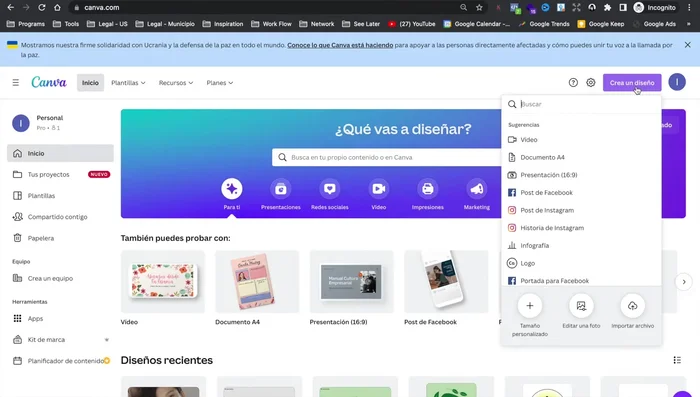700x397 pixels.
Task: Open Papelera in the sidebar
Action: click(x=60, y=238)
